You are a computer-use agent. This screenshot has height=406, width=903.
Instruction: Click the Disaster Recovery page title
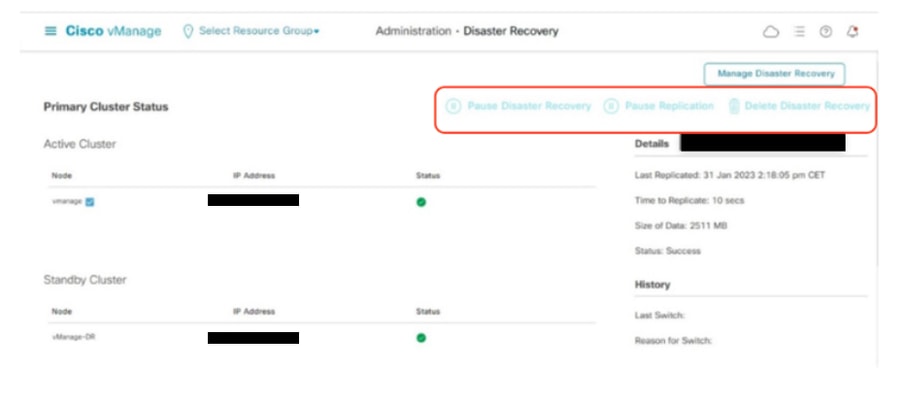point(511,31)
